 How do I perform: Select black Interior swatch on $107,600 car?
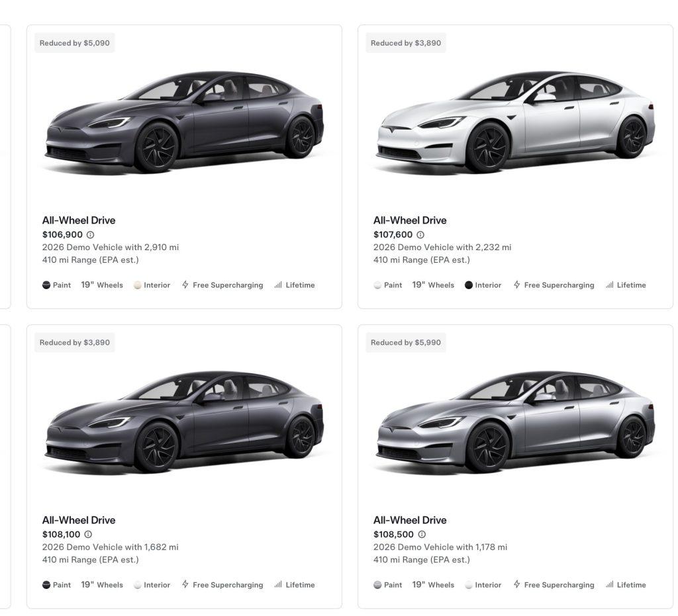point(469,285)
